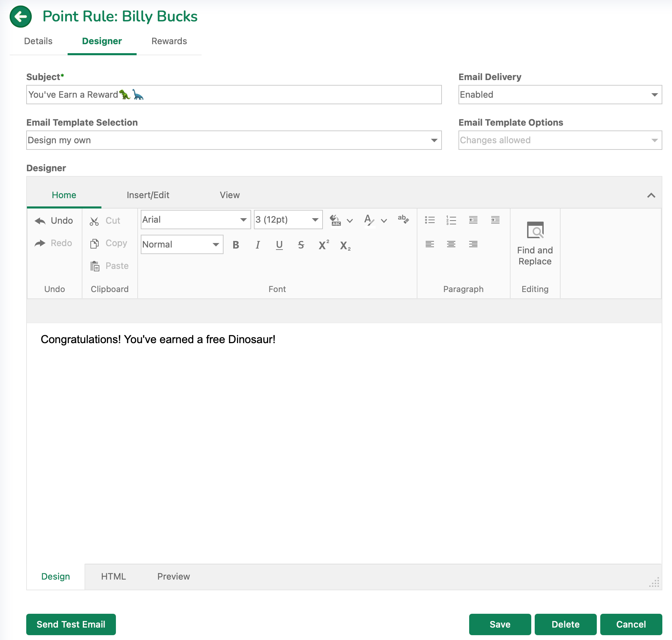Insert a bulleted list
This screenshot has height=640, width=672.
tap(429, 220)
